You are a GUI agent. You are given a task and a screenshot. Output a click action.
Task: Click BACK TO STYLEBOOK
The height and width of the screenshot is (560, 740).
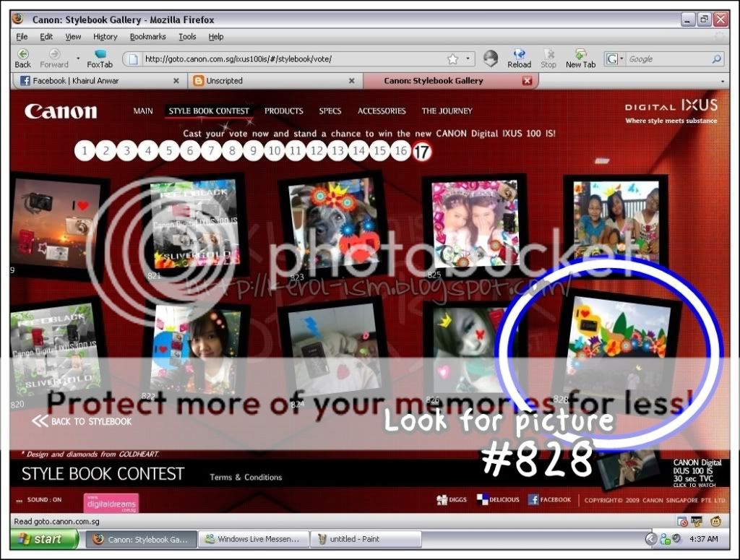pyautogui.click(x=82, y=421)
